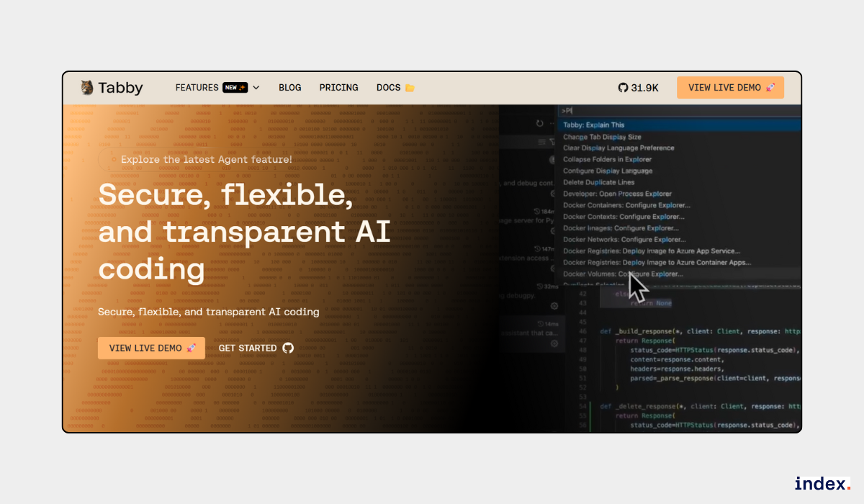The height and width of the screenshot is (504, 864).
Task: Open the FEATURES dropdown chevron
Action: [x=256, y=87]
